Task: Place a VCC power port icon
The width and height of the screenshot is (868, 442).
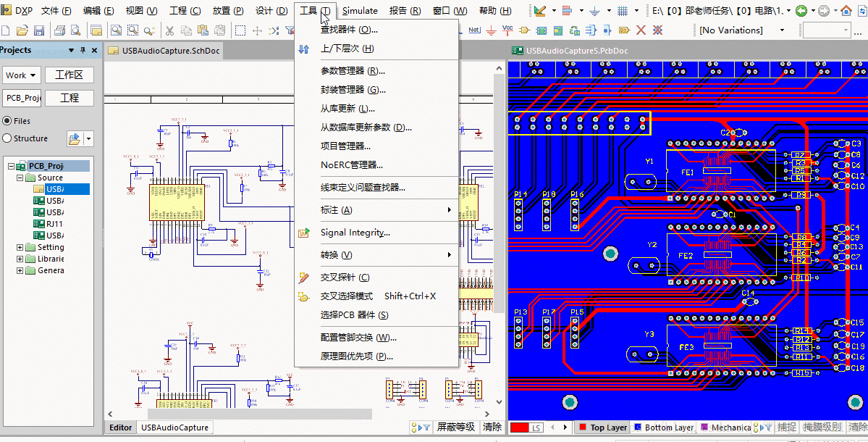Action: click(x=507, y=30)
